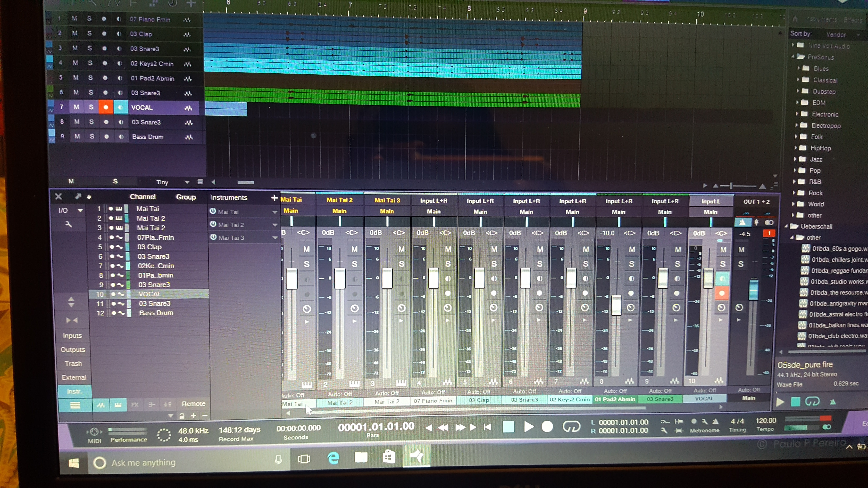
Task: Open File Explorer from taskbar
Action: (361, 457)
